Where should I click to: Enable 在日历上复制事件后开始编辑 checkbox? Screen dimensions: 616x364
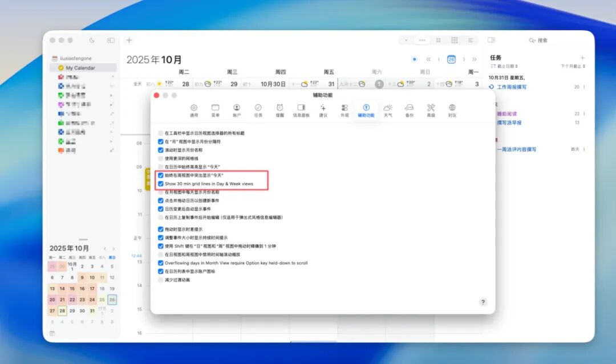click(161, 217)
